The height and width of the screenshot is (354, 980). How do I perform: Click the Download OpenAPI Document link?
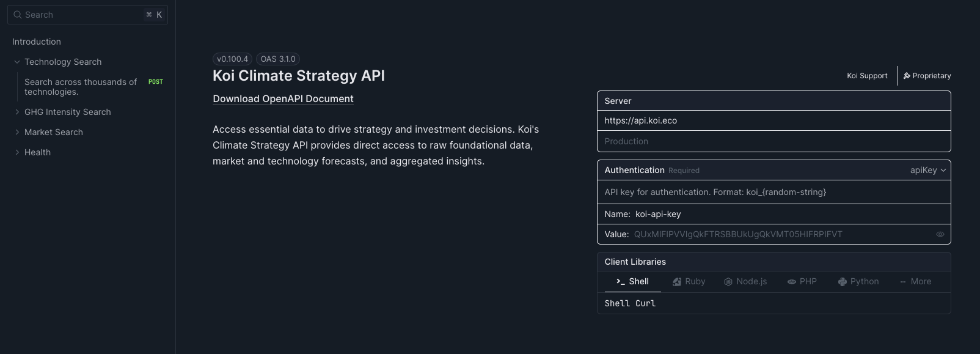click(x=283, y=98)
